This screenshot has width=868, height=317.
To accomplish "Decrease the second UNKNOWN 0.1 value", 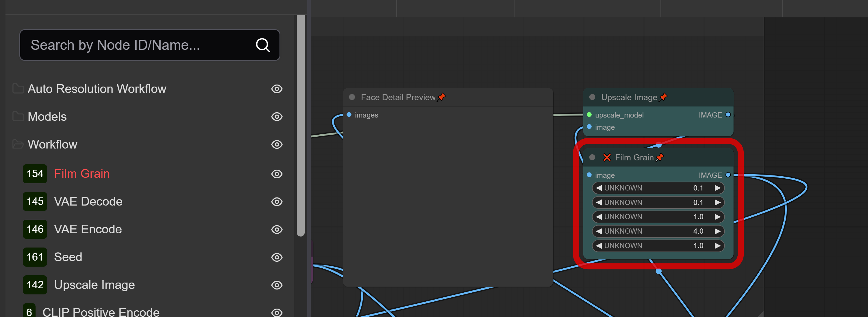I will 599,203.
